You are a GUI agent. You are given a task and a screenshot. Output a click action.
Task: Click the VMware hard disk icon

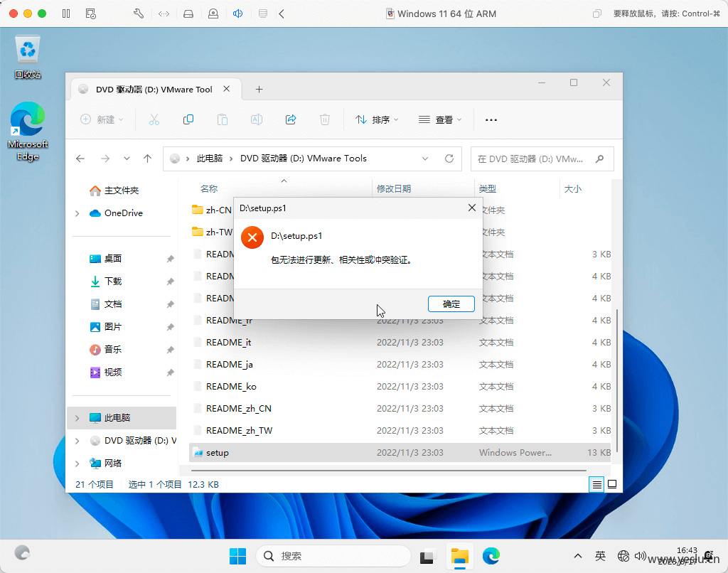pyautogui.click(x=188, y=14)
